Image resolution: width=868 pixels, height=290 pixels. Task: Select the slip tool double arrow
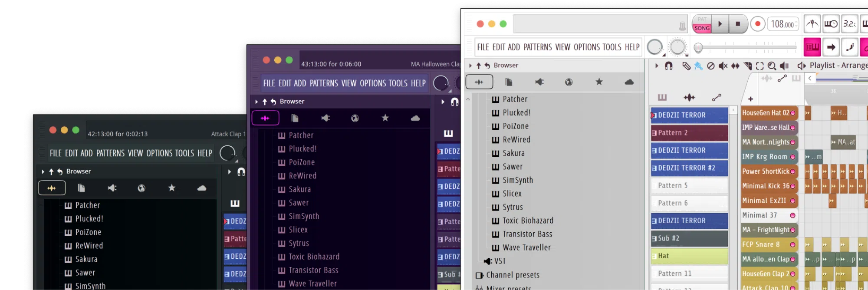(735, 66)
